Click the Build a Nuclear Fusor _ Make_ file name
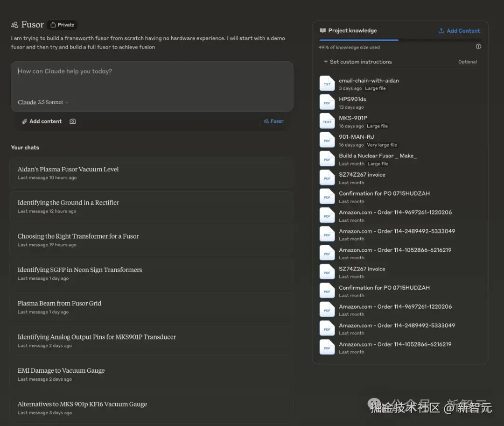The image size is (504, 426). 378,156
